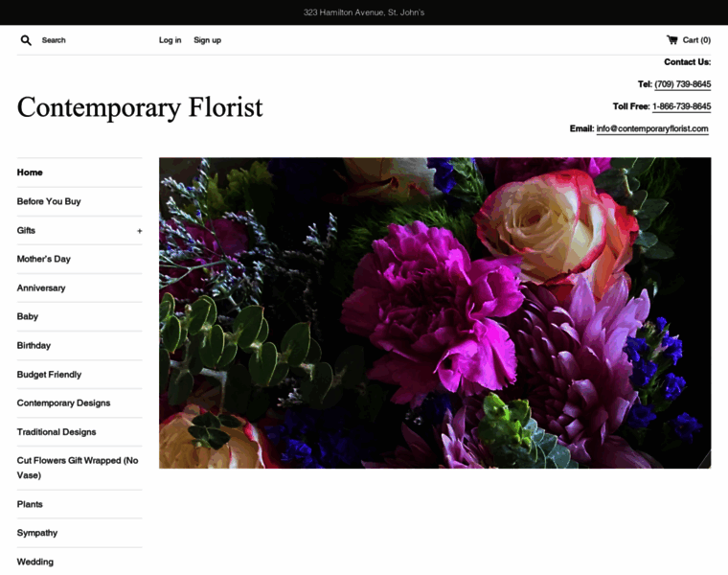Image resolution: width=728 pixels, height=575 pixels.
Task: Open Cut Flowers Gift Wrapped (No Vase)
Action: 78,468
